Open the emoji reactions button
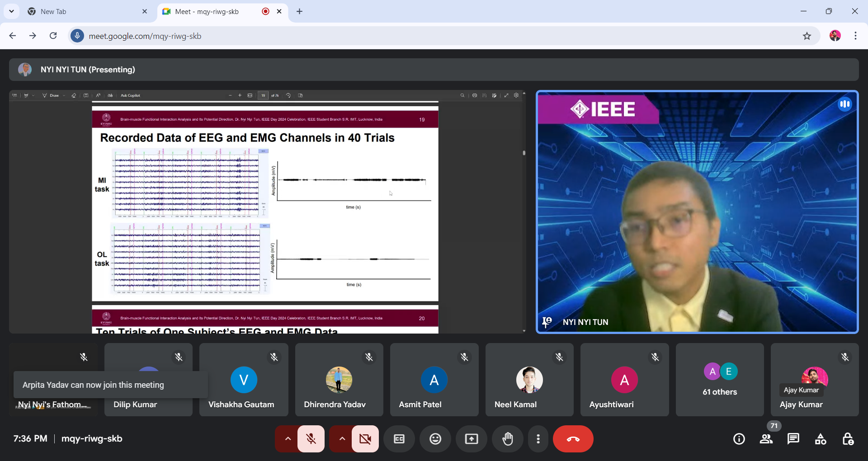This screenshot has height=461, width=868. tap(435, 439)
